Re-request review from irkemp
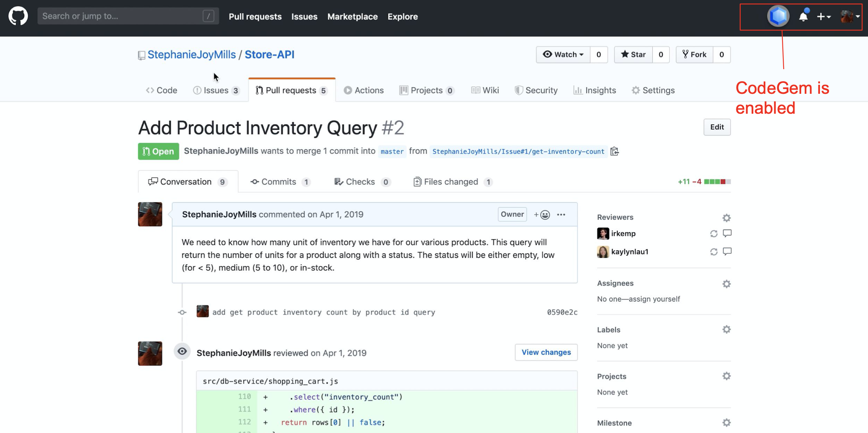This screenshot has height=433, width=868. 714,234
